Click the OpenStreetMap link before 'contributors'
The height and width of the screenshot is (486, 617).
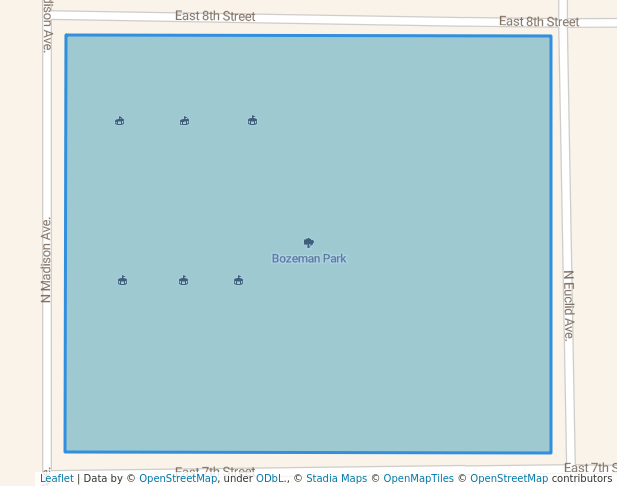pos(509,478)
